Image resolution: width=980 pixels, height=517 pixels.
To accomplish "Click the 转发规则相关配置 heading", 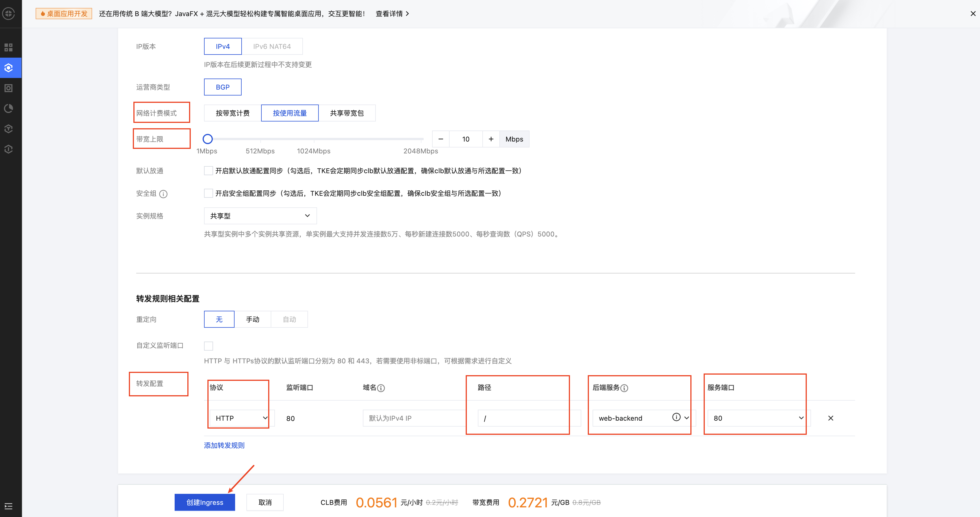I will pyautogui.click(x=168, y=299).
